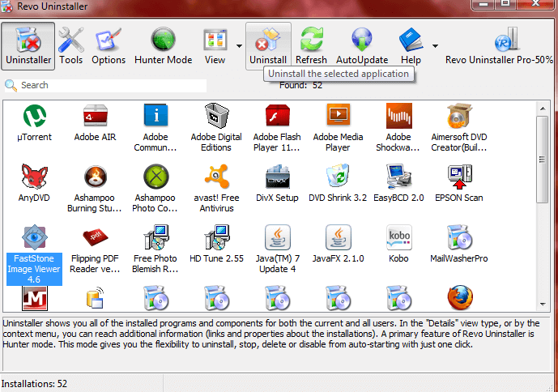Open the Options dialog

coord(109,46)
